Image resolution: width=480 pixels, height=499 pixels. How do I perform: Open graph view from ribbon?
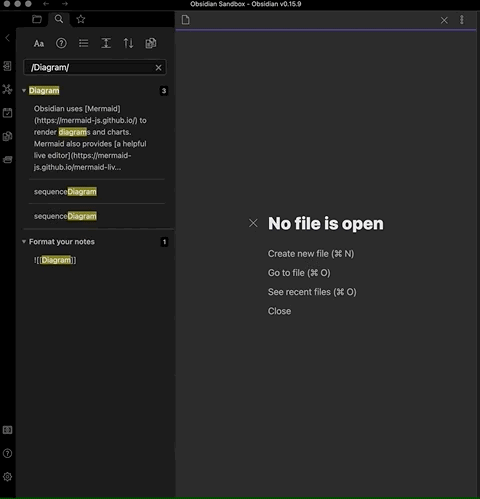[x=7, y=89]
